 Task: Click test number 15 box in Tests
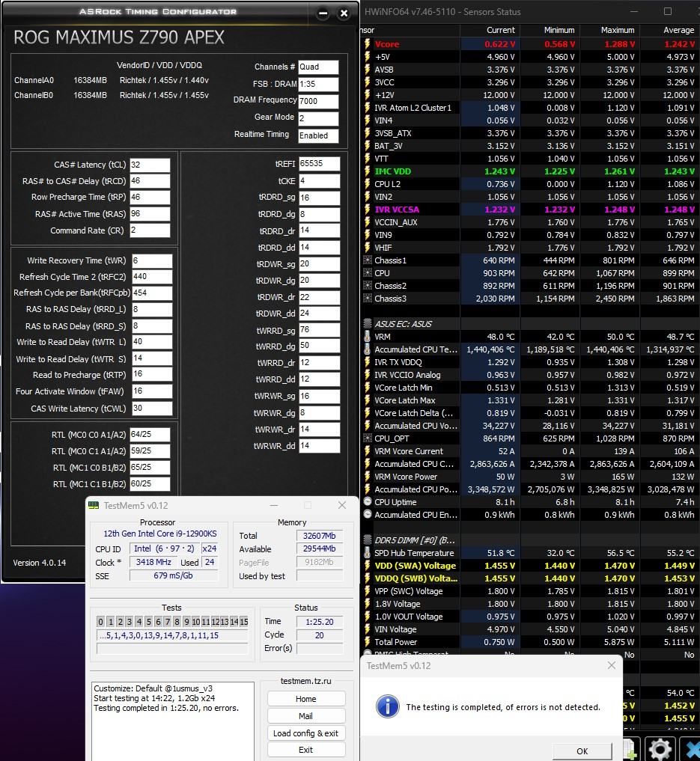[x=243, y=622]
